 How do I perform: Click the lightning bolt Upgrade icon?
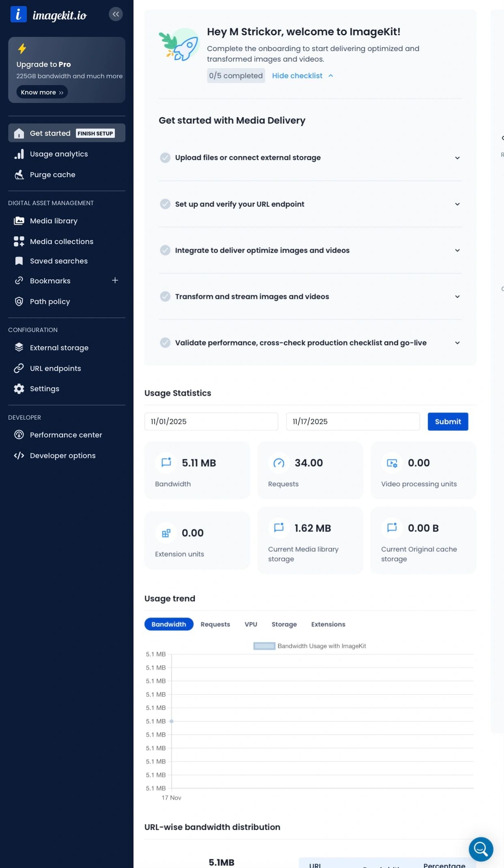[22, 49]
